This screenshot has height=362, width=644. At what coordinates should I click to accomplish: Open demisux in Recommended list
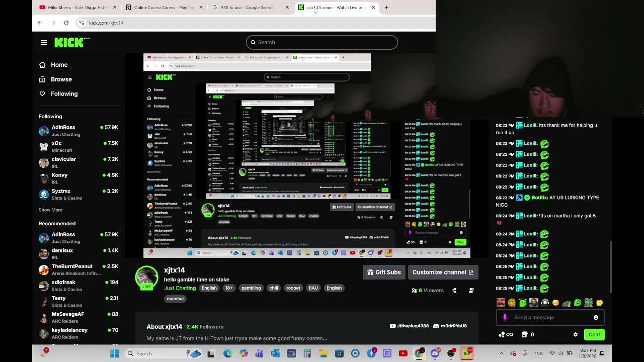tap(78, 254)
